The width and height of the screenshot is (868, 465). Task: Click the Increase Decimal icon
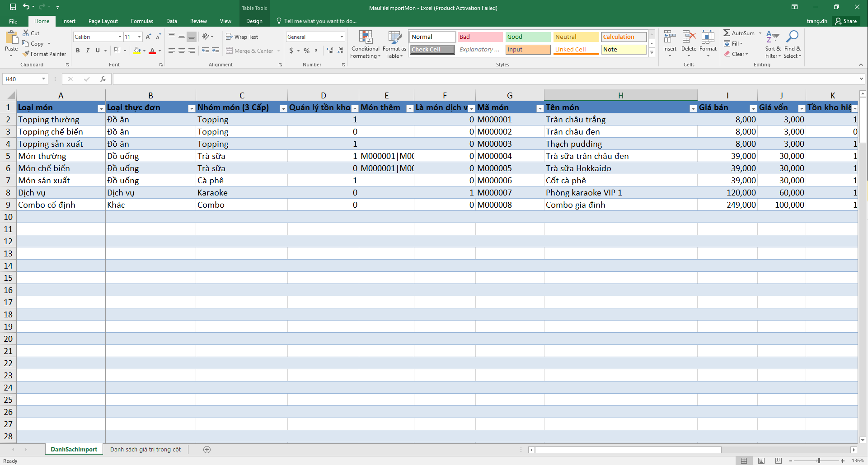pyautogui.click(x=330, y=51)
